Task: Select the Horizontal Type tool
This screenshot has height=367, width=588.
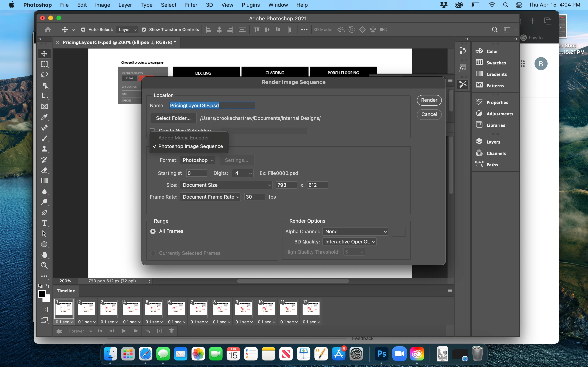Action: pyautogui.click(x=44, y=223)
